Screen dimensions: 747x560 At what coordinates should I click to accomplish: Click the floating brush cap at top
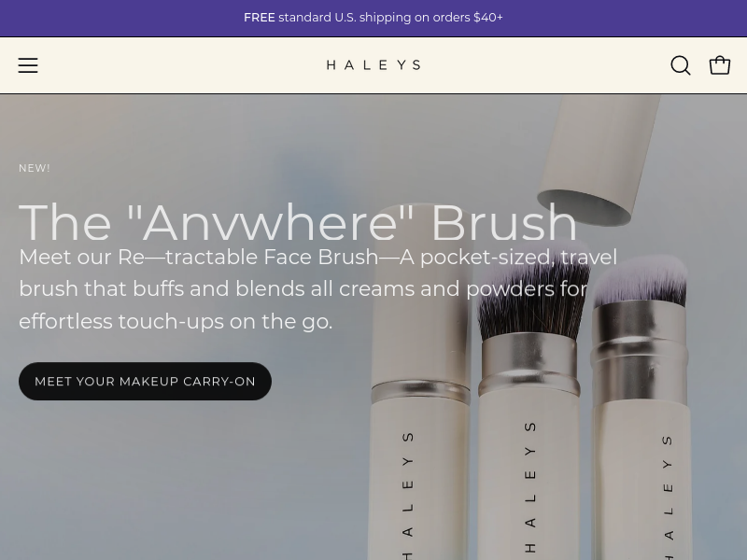click(598, 160)
